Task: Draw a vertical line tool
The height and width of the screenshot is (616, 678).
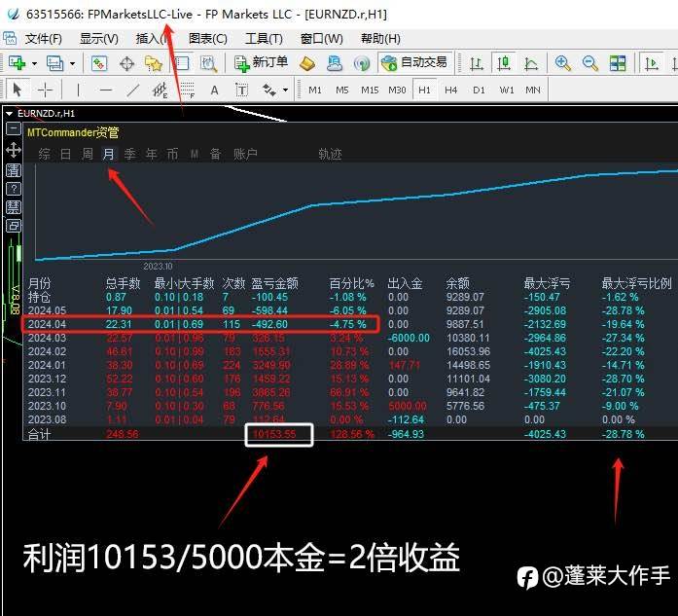Action: 78,90
